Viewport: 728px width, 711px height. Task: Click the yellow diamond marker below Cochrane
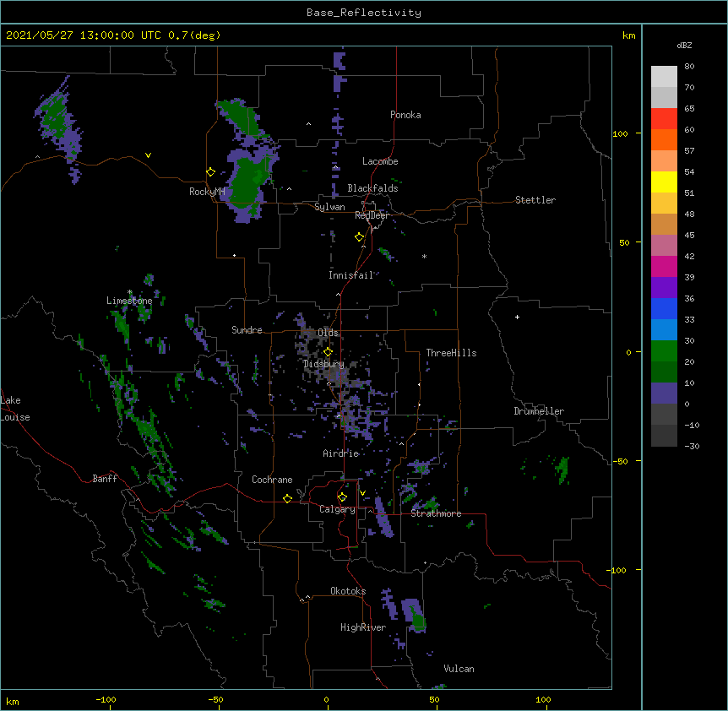(287, 498)
